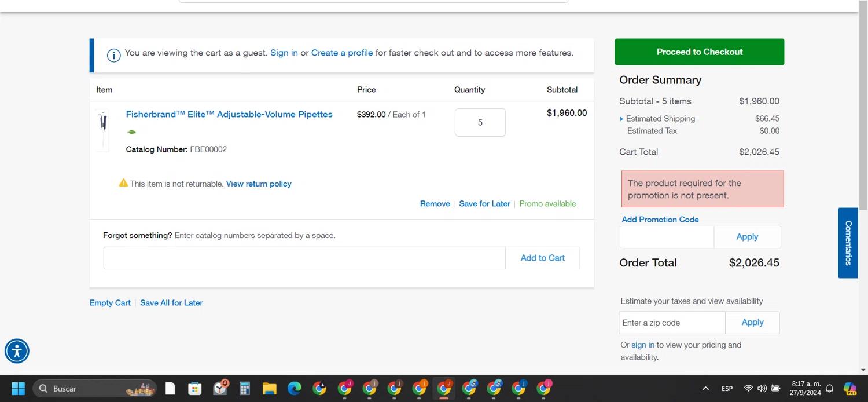
Task: Click the $392.00 price text
Action: pos(371,115)
